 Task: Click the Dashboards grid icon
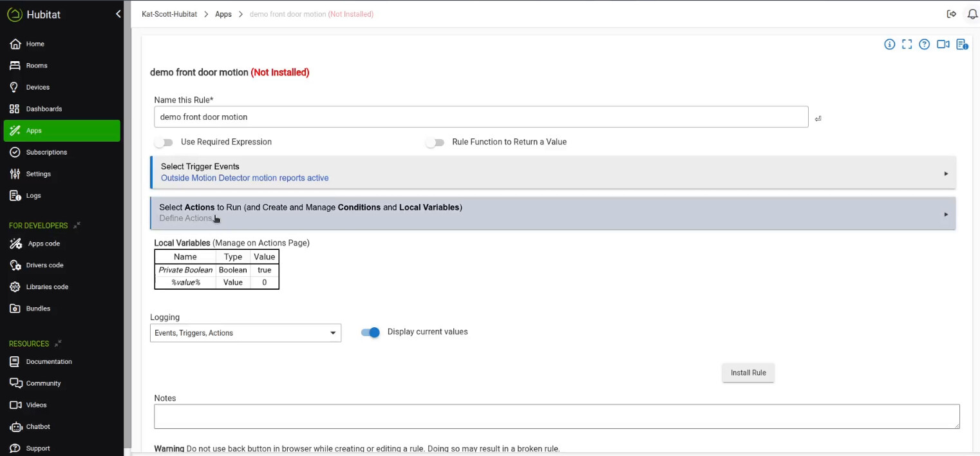14,109
